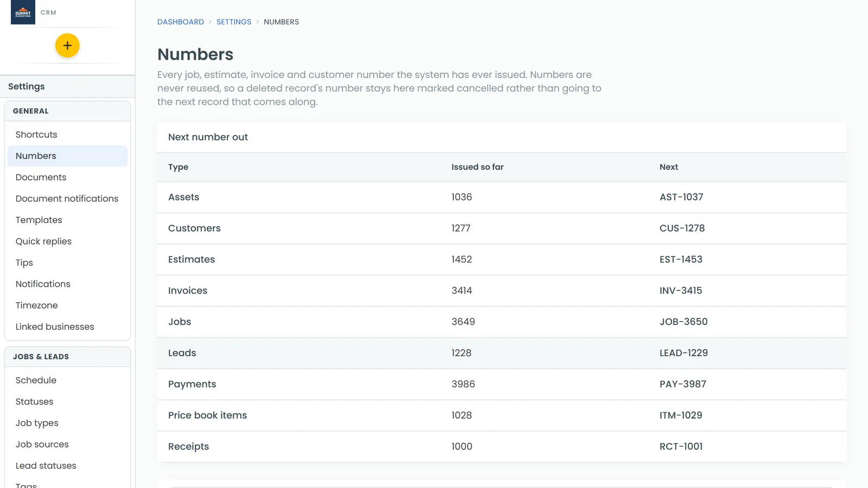Click next number INV-3415

click(681, 291)
